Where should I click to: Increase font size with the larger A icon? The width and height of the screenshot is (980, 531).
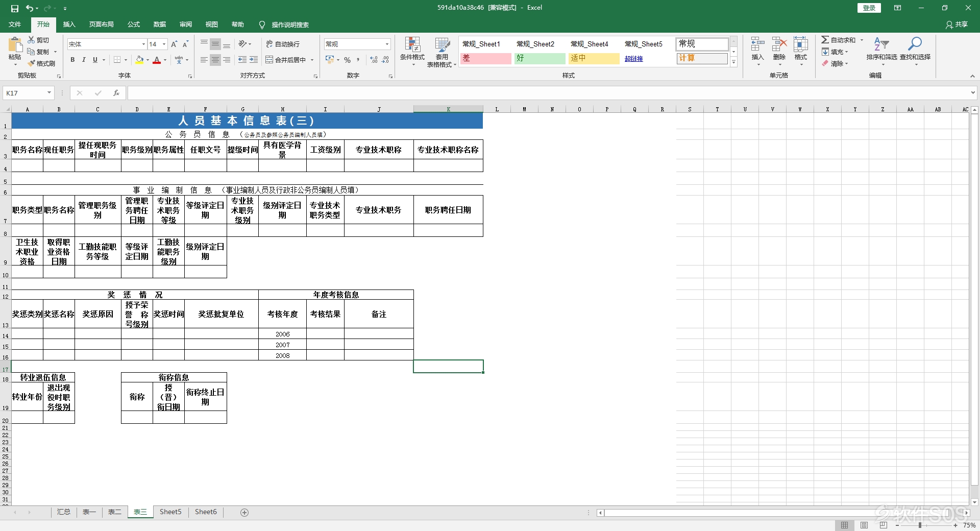174,44
